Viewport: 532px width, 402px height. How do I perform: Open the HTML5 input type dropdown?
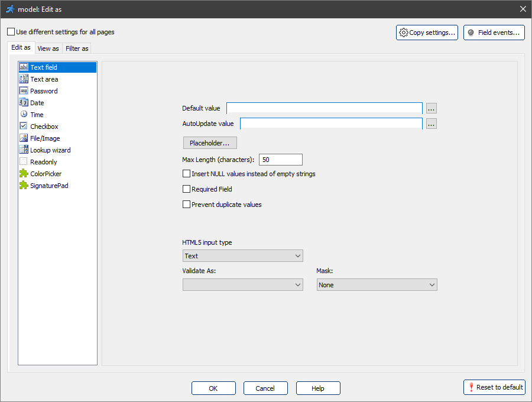point(242,256)
